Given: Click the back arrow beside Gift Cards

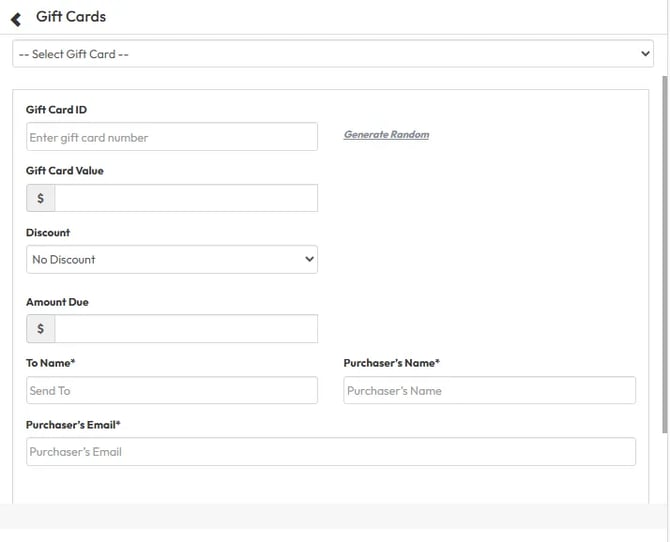Looking at the screenshot, I should click(15, 18).
